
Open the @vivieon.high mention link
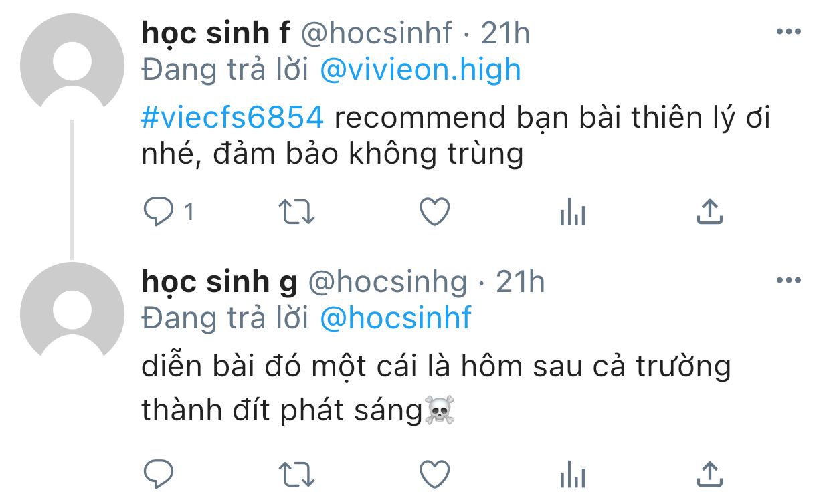(421, 70)
